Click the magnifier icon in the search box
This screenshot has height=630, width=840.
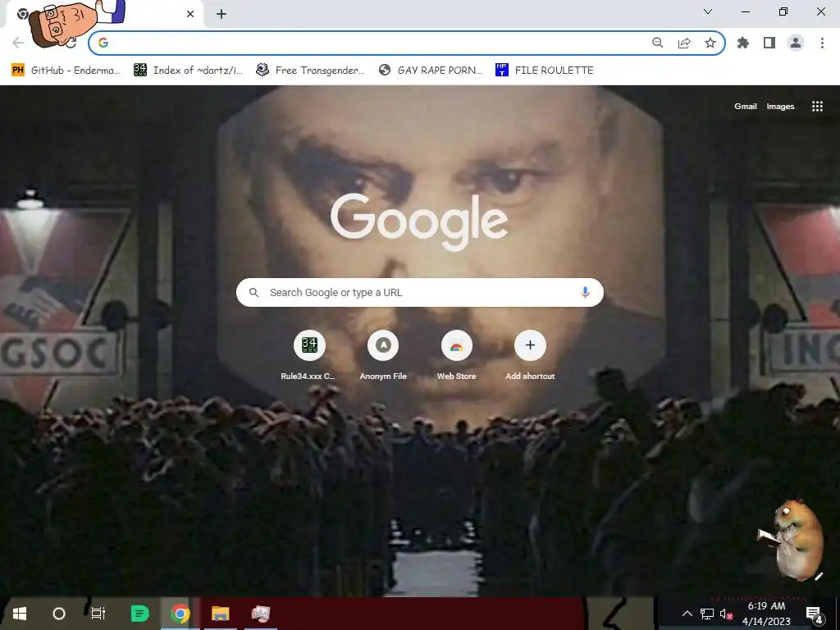[x=254, y=293]
